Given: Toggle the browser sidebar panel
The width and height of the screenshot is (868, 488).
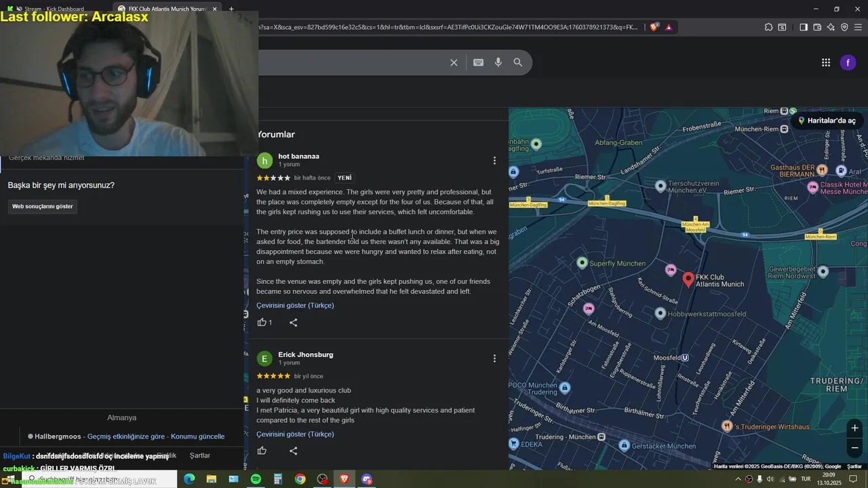Looking at the screenshot, I should point(804,27).
